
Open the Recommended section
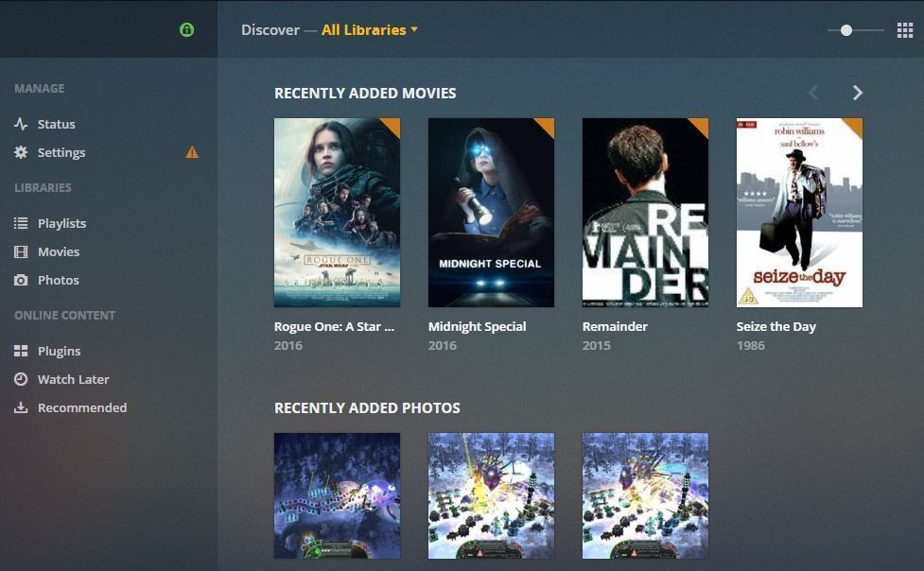82,407
